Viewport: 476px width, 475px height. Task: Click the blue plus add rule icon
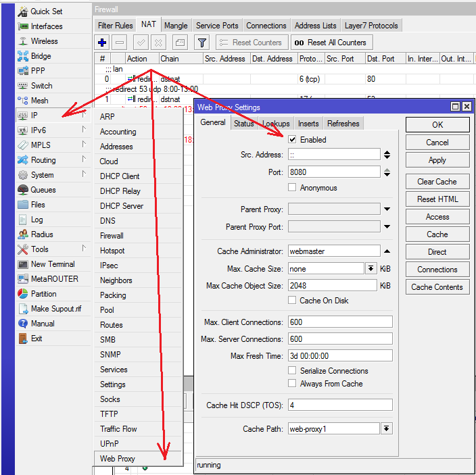click(x=102, y=43)
